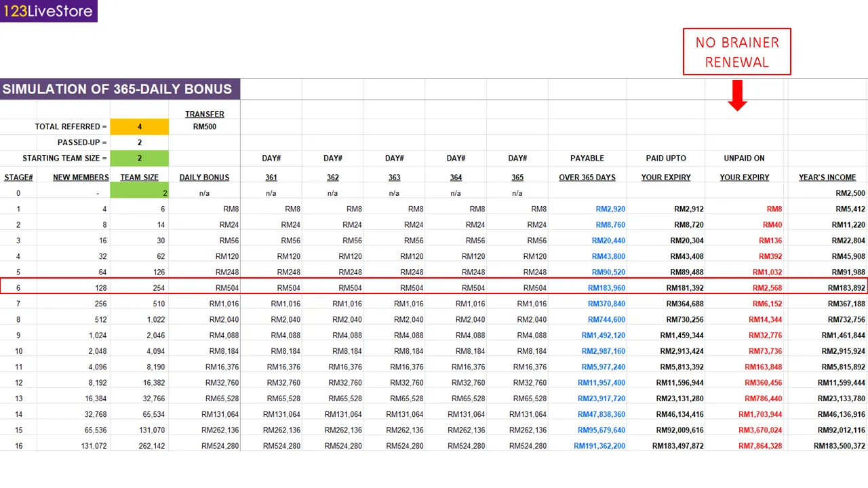Screen dimensions: 868x488
Task: Select the RM500 transfer amount cell
Action: 204,127
